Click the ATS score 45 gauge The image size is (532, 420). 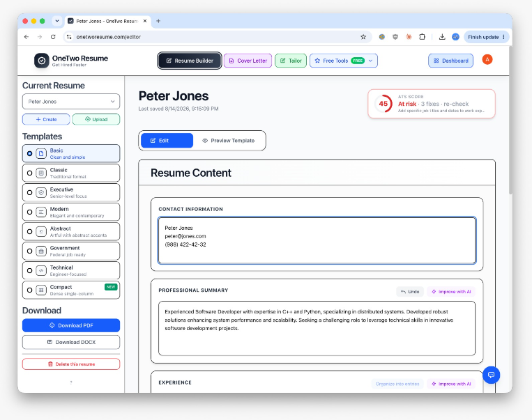point(383,104)
